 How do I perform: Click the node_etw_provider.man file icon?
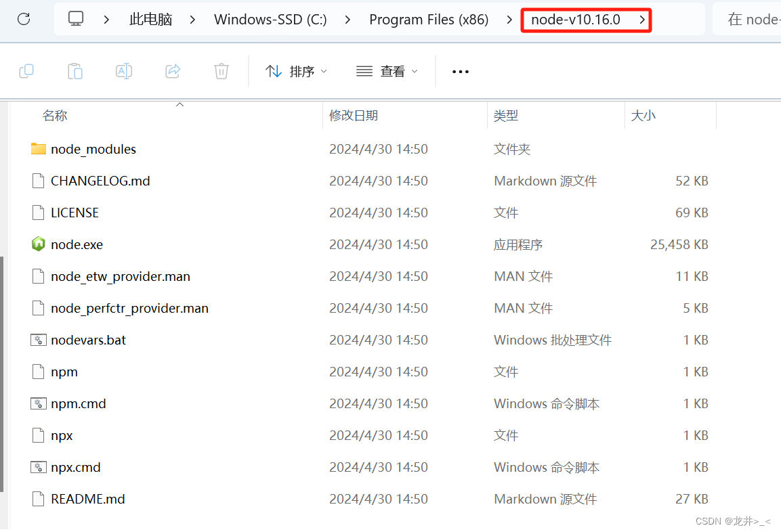pos(39,276)
